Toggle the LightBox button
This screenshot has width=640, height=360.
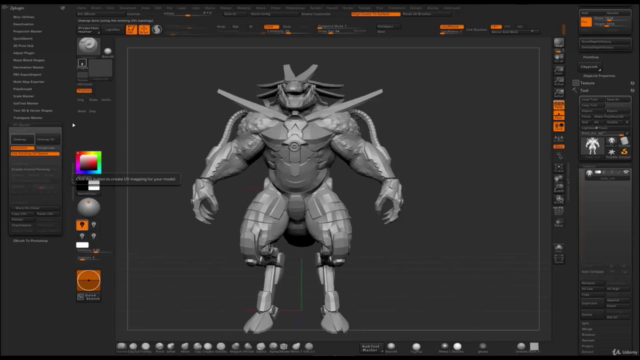tap(112, 29)
